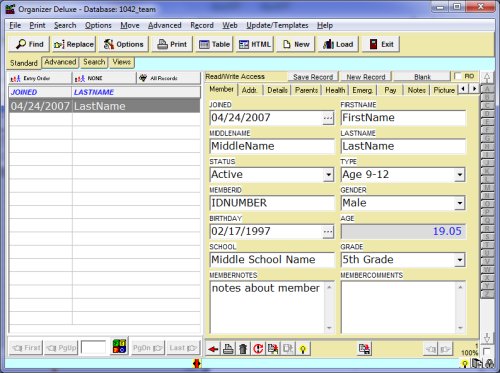Click the red circular refresh icon

point(258,349)
